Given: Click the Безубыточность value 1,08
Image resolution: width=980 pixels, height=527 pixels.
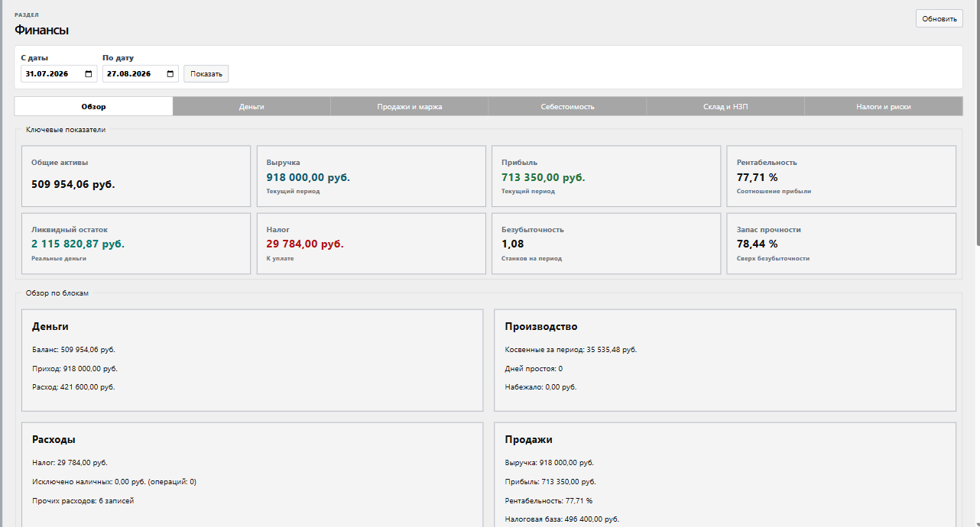Looking at the screenshot, I should pyautogui.click(x=513, y=244).
